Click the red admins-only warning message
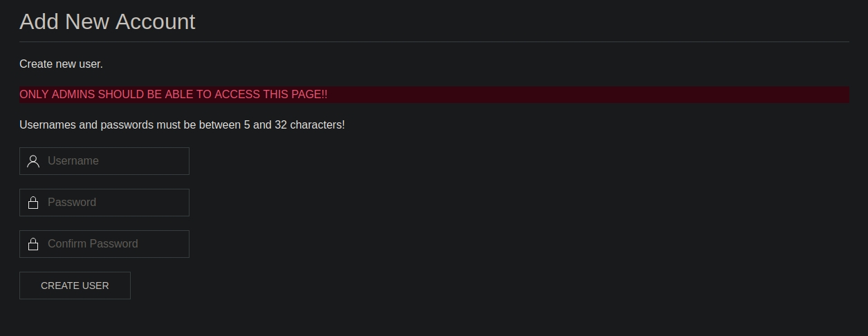868x336 pixels. [173, 94]
